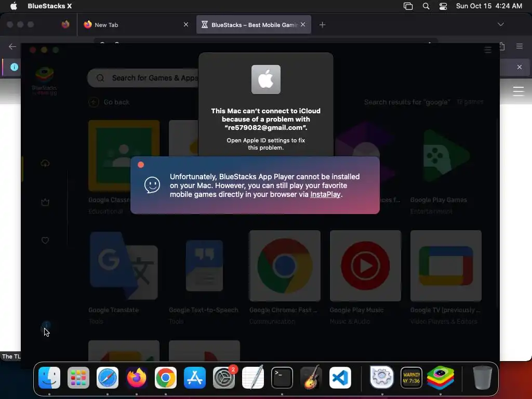Open a new browser tab

[x=322, y=25]
